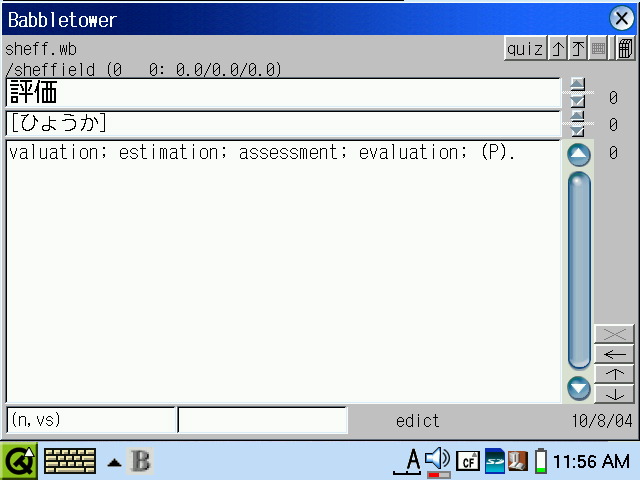Click the greyed keyboard toolbar icon
The width and height of the screenshot is (640, 480).
tap(598, 49)
